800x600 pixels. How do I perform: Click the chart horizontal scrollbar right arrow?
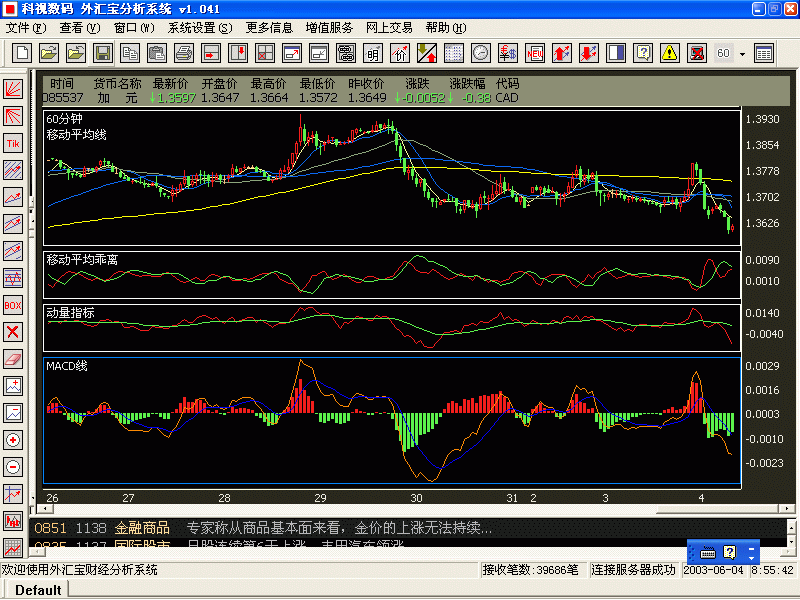pos(787,509)
